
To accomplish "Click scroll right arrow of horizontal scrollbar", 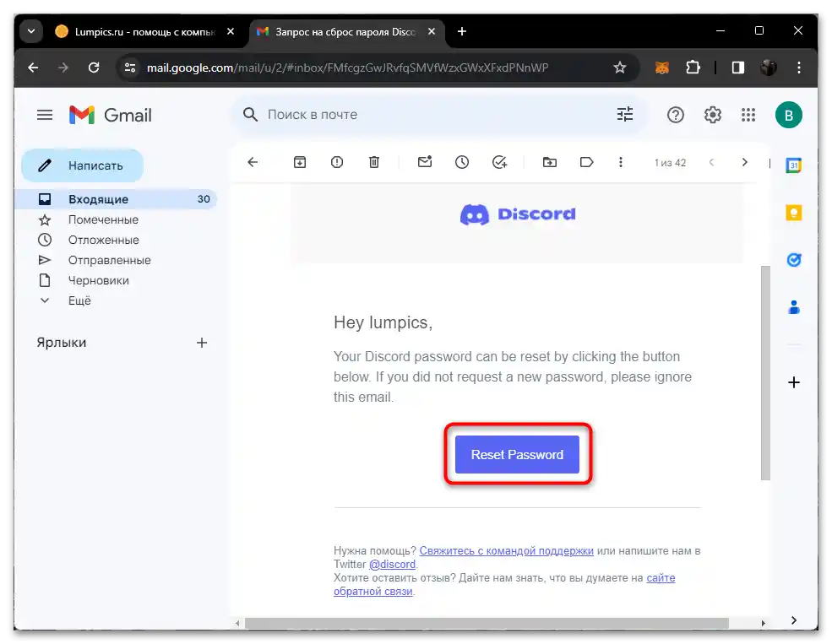I will pos(763,623).
